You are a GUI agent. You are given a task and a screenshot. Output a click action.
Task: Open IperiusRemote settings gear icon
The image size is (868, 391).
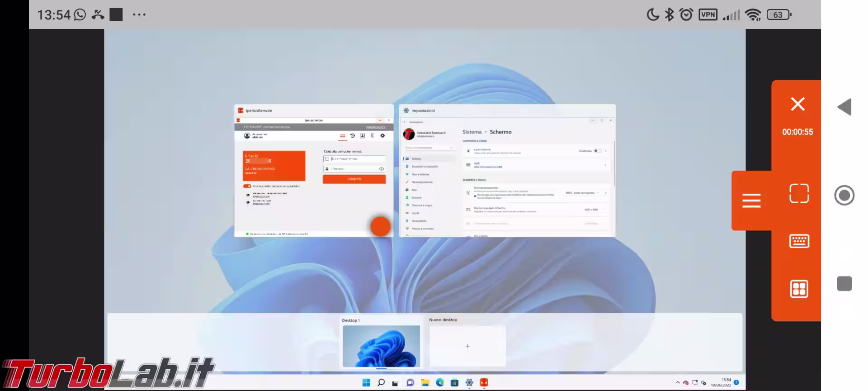tap(382, 136)
